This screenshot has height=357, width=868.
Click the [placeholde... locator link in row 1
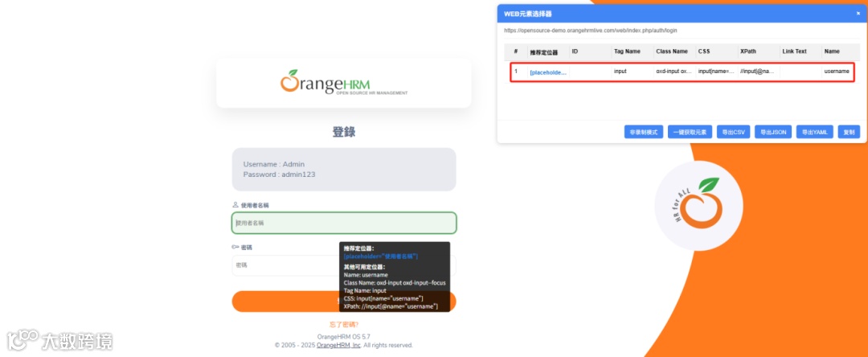[548, 72]
